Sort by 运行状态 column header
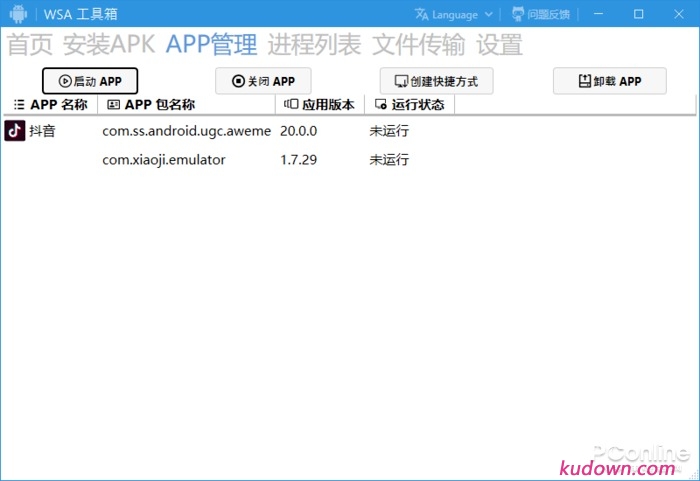 [410, 105]
